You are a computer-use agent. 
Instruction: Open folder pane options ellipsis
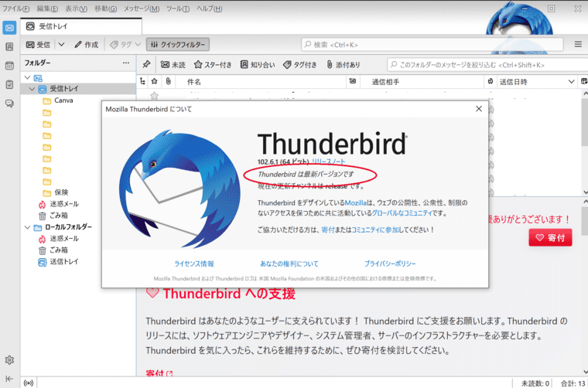click(x=126, y=63)
